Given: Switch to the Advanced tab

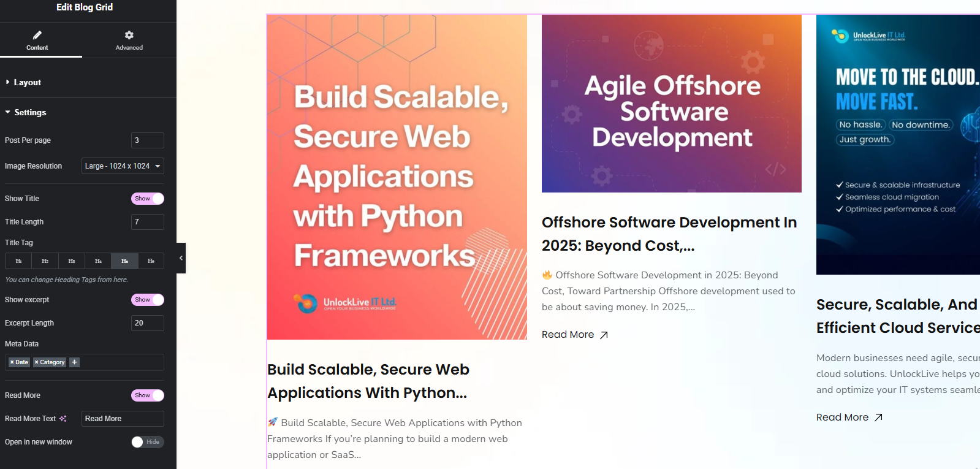Looking at the screenshot, I should pos(129,40).
